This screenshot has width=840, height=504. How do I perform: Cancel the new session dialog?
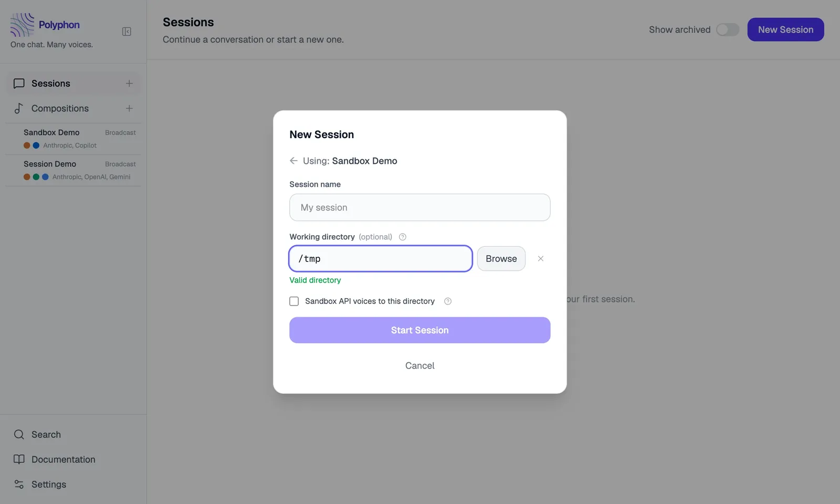[419, 365]
